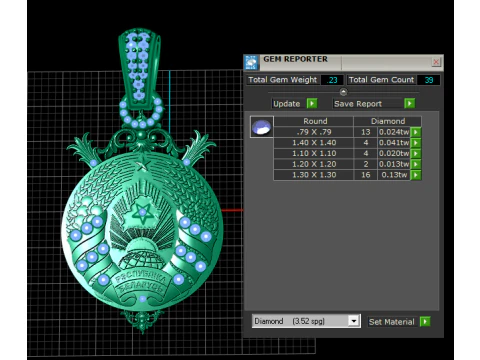Click green arrow next to Save Report

click(410, 103)
